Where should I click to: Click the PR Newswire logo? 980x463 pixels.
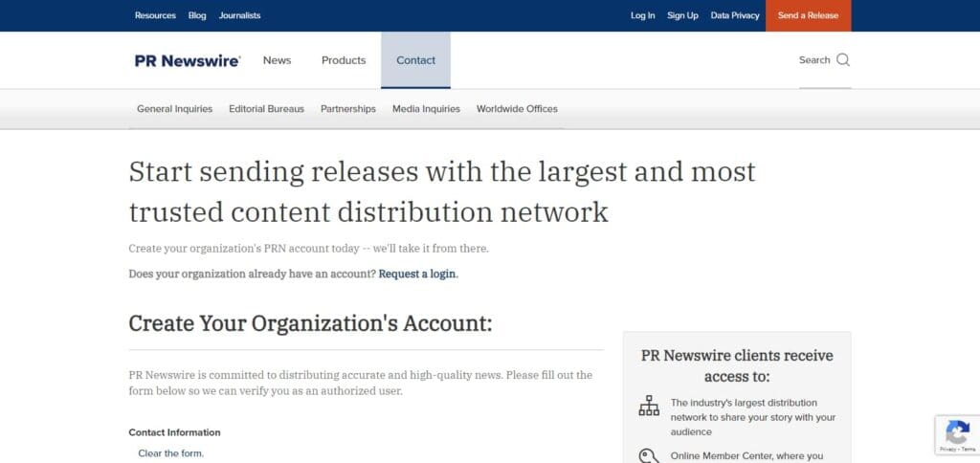tap(188, 60)
